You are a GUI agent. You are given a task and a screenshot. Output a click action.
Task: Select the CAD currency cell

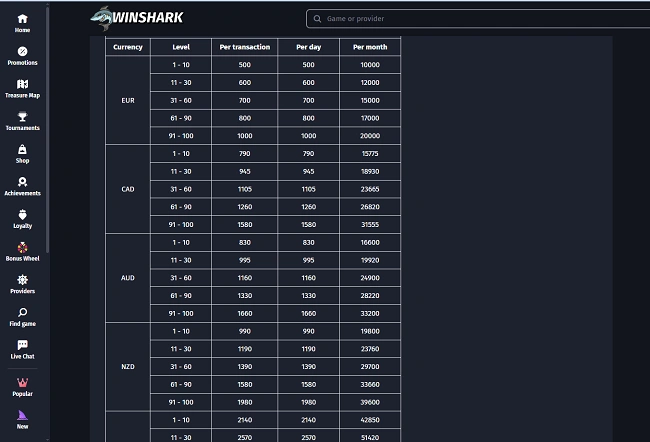pyautogui.click(x=128, y=189)
